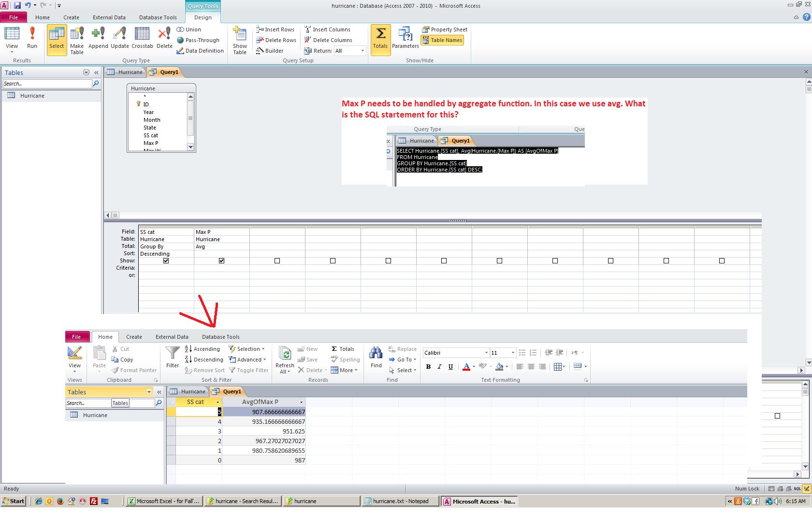
Task: Click the Find binoculars icon
Action: pos(376,358)
